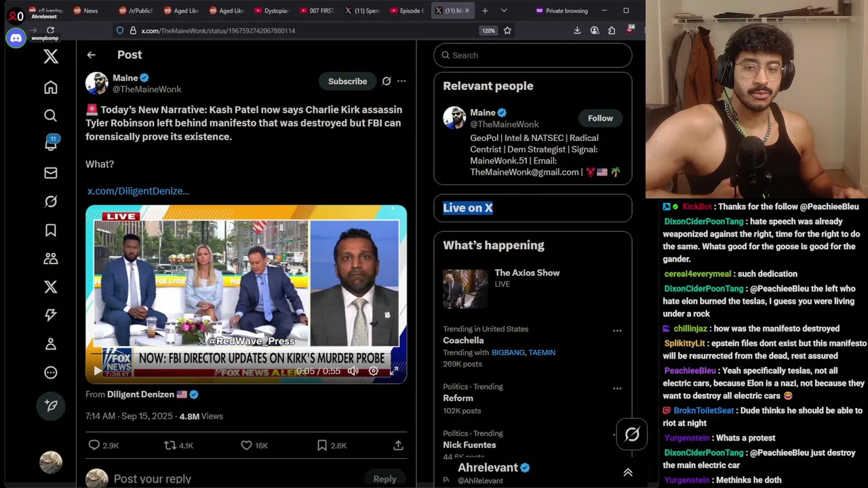Subscribe to Maine's account
This screenshot has height=488, width=868.
point(347,81)
